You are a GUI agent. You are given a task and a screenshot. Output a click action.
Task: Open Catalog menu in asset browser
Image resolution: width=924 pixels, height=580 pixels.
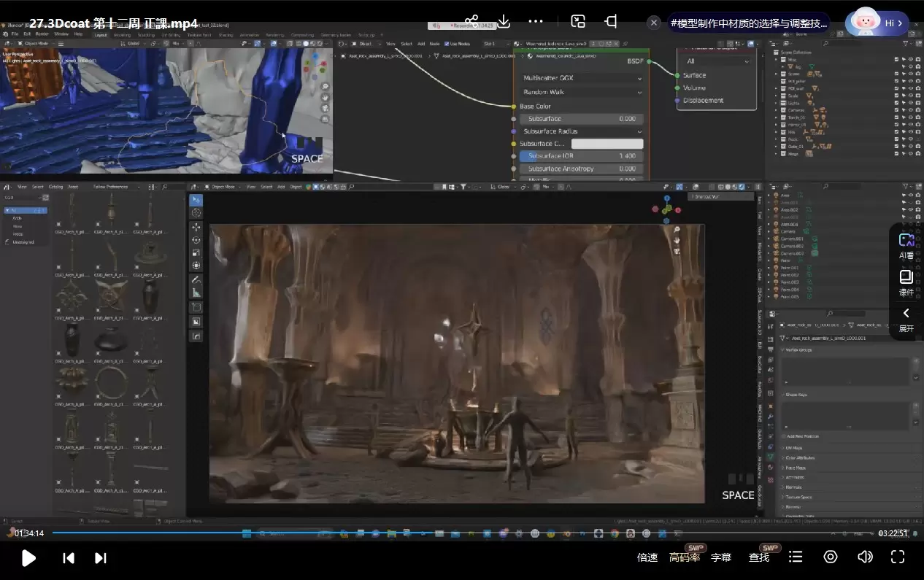(56, 187)
